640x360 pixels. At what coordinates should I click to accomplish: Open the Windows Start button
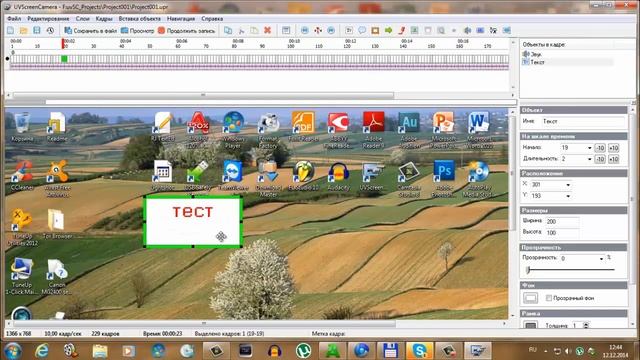[x=13, y=351]
